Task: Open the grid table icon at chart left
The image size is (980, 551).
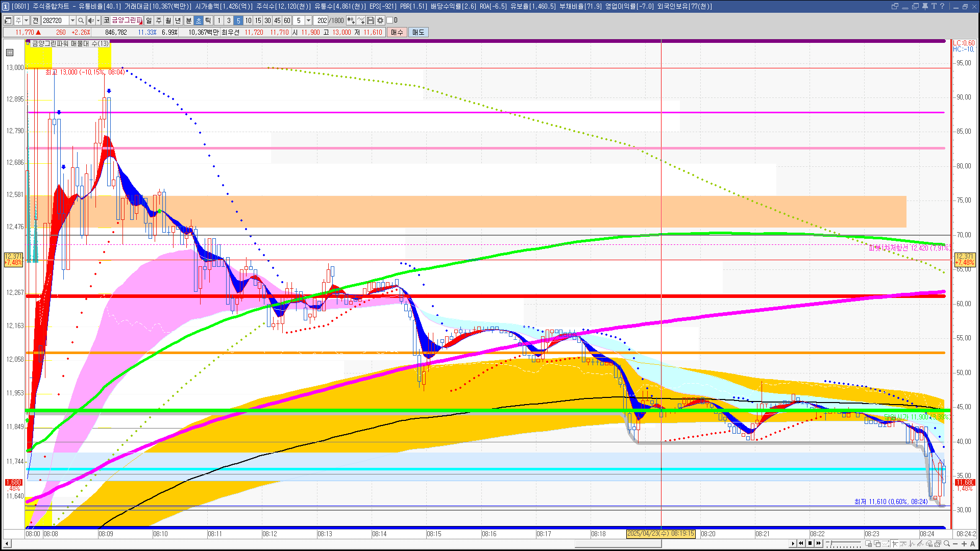Action: (10, 53)
